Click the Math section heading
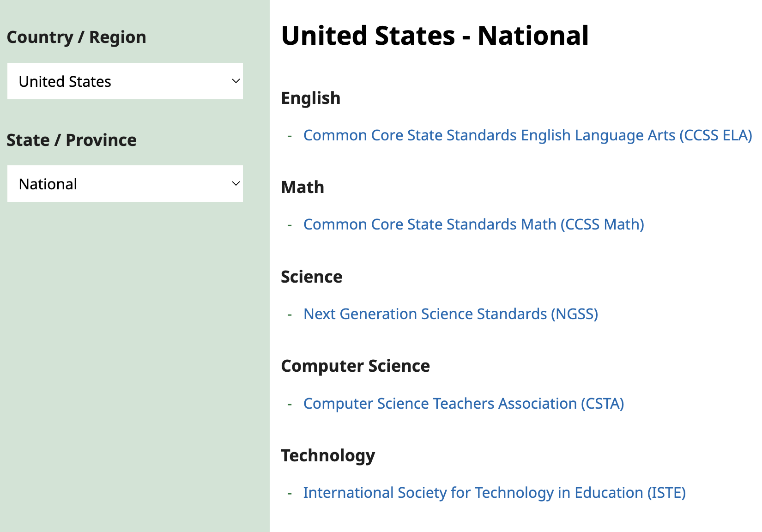The height and width of the screenshot is (532, 762). coord(302,187)
